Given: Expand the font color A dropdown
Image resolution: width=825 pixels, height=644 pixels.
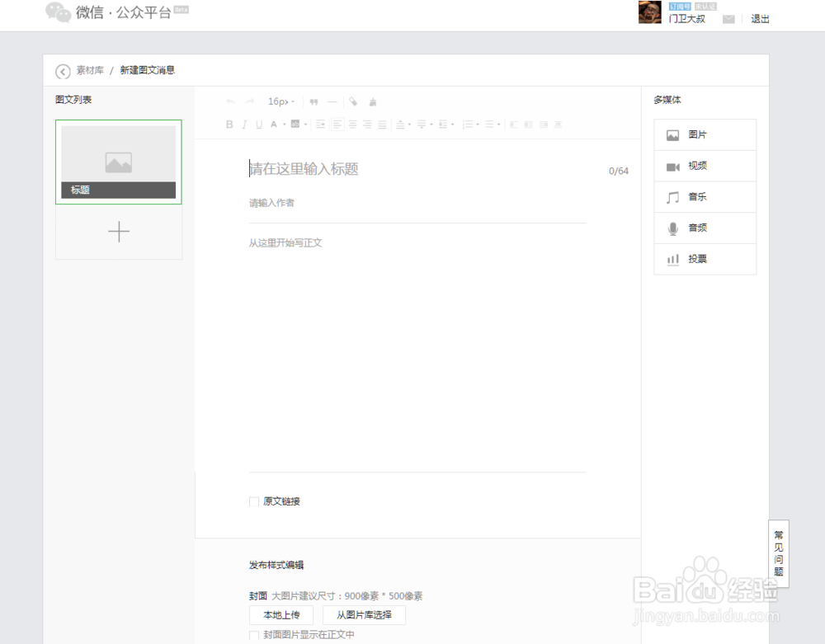Looking at the screenshot, I should click(x=284, y=124).
